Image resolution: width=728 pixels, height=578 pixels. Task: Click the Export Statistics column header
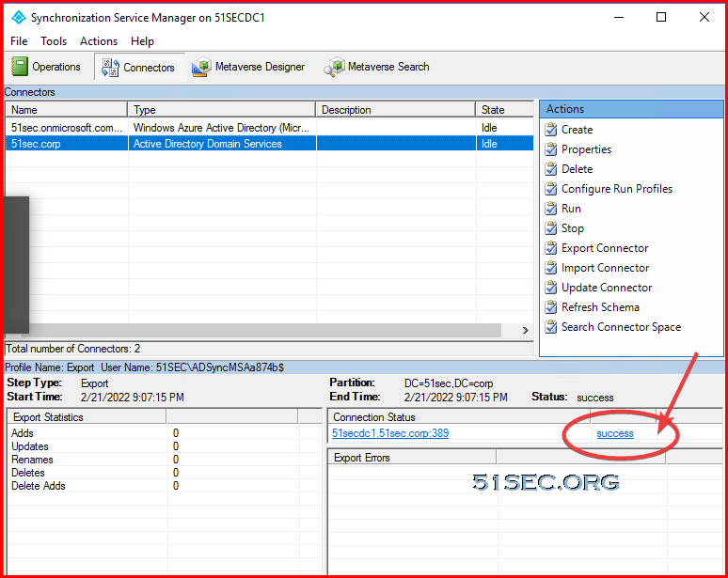pos(87,417)
